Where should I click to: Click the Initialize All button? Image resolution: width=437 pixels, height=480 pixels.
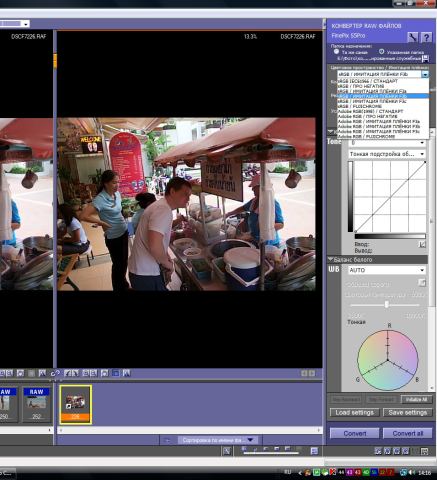416,399
